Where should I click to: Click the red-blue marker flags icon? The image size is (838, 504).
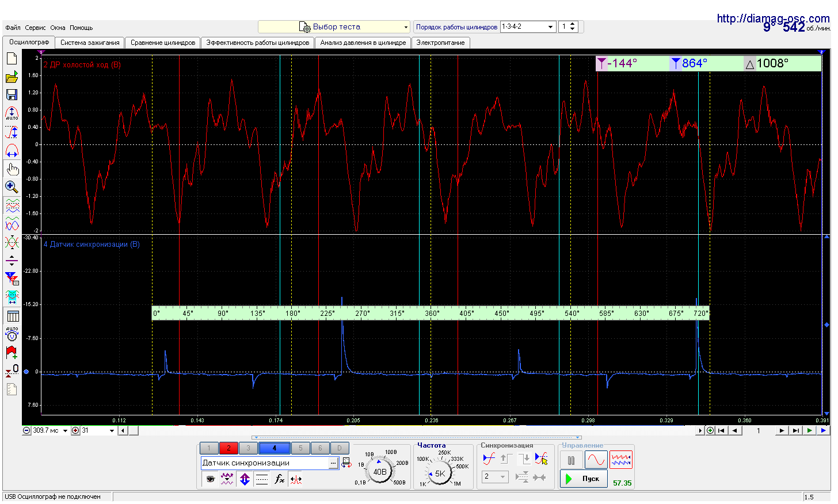pos(12,279)
